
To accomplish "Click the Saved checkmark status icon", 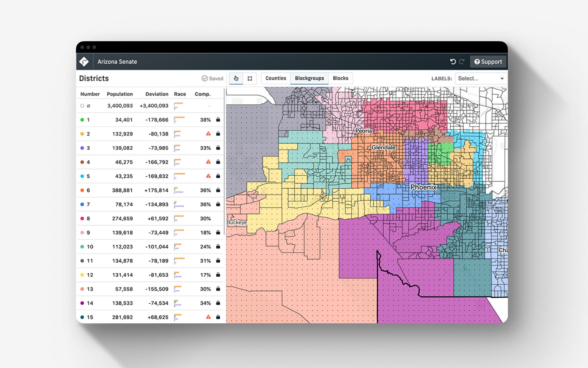I will [x=204, y=79].
